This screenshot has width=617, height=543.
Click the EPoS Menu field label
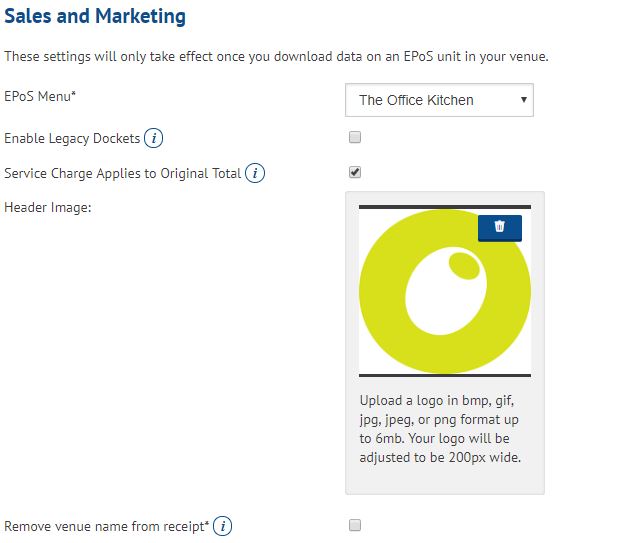click(40, 96)
